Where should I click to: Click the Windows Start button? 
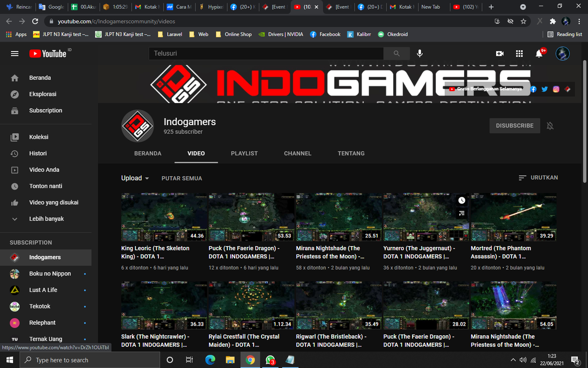(x=10, y=360)
